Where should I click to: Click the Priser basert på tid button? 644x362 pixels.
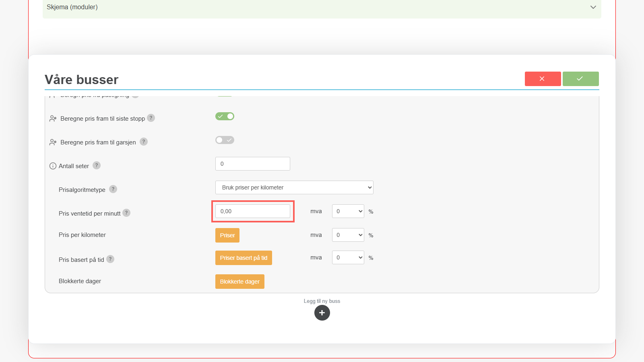click(244, 258)
